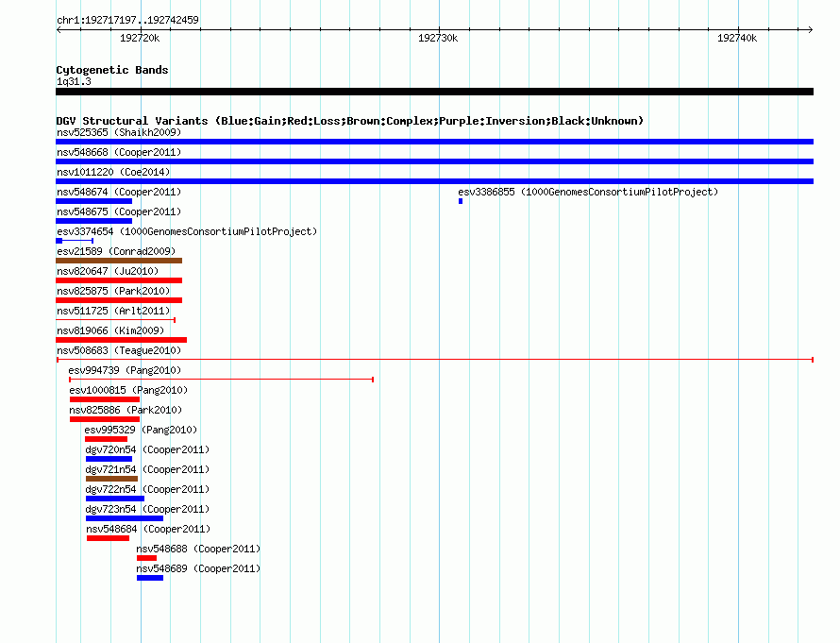Image resolution: width=840 pixels, height=643 pixels.
Task: Open nsv825886 (Park2010) variant
Action: (126, 410)
